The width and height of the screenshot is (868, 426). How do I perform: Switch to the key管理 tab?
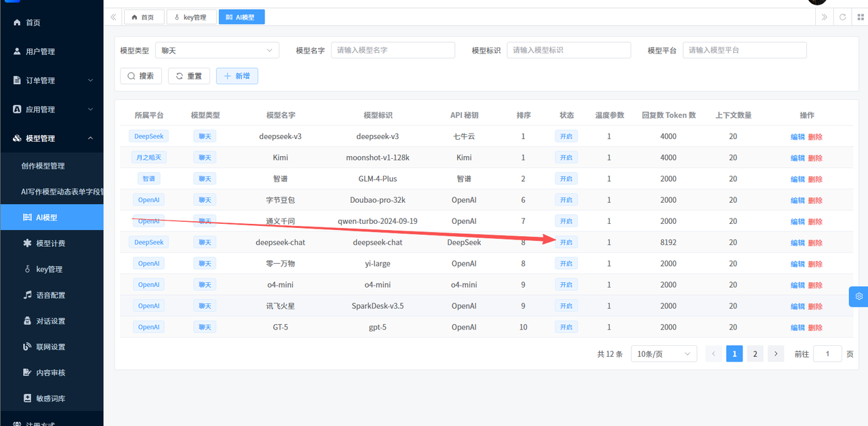tap(191, 17)
